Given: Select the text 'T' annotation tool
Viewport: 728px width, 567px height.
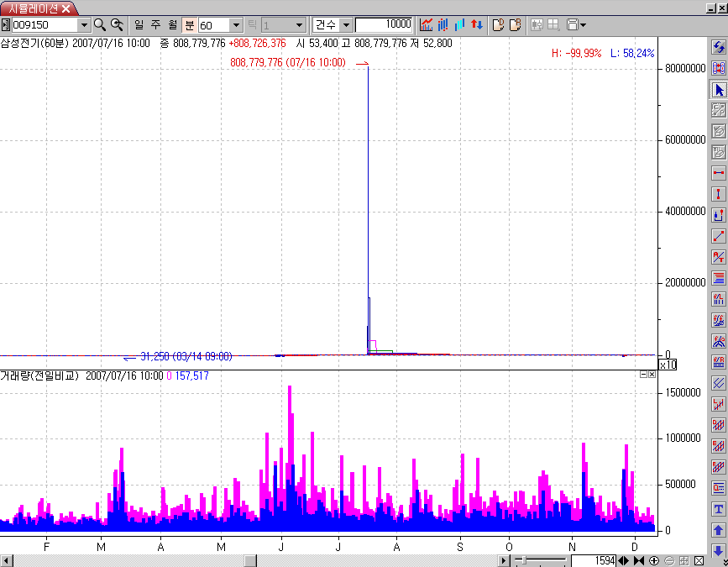Looking at the screenshot, I should point(718,509).
